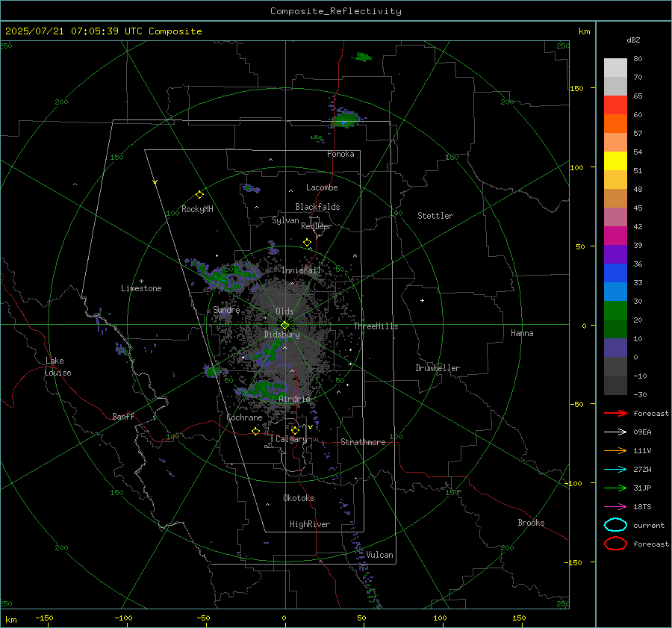Click the Drumheller label
672x628 pixels.
point(438,368)
